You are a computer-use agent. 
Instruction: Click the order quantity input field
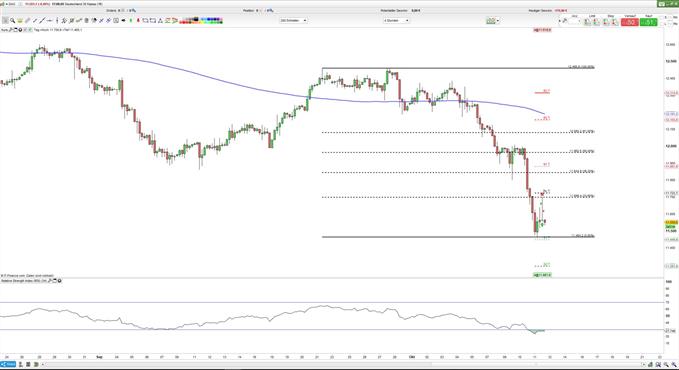tap(574, 21)
